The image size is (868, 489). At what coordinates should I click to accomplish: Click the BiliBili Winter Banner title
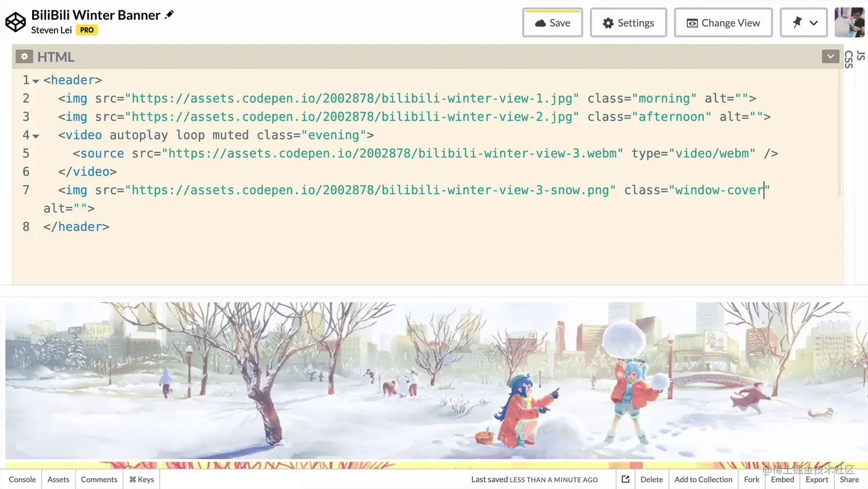96,15
